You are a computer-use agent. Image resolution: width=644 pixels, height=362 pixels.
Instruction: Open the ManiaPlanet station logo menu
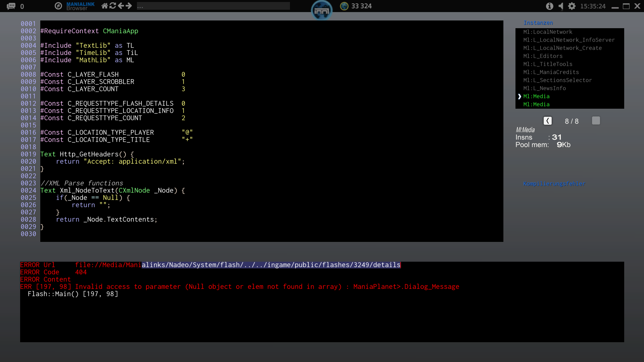pos(321,10)
